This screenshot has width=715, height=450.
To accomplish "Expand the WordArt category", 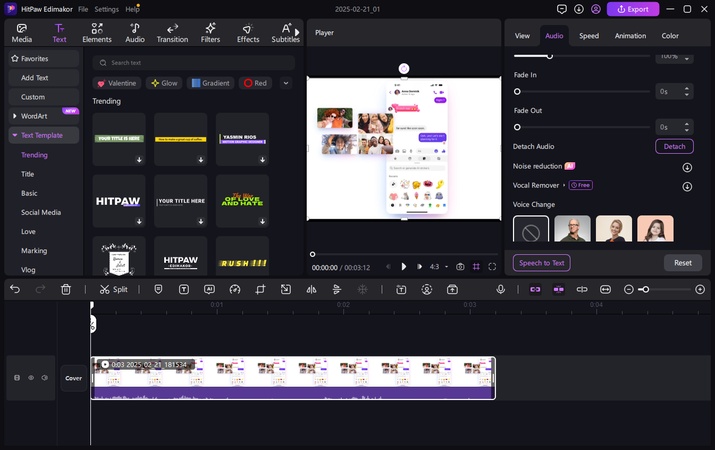I will (15, 116).
